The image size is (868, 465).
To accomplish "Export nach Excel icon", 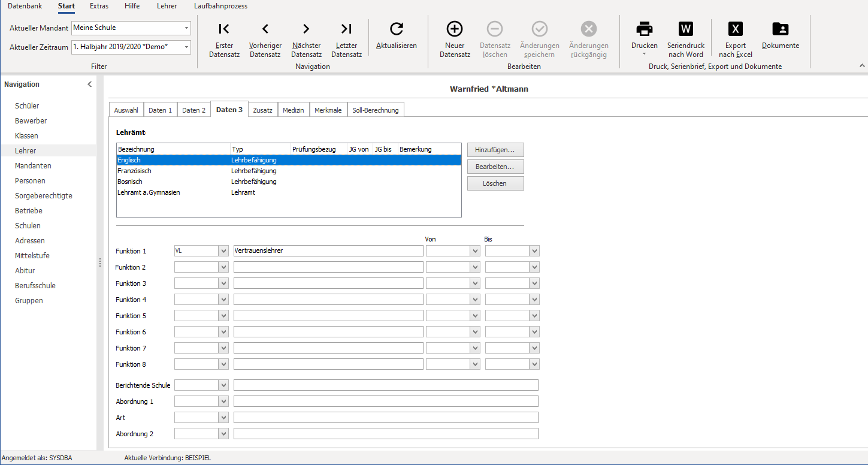I will pos(736,29).
